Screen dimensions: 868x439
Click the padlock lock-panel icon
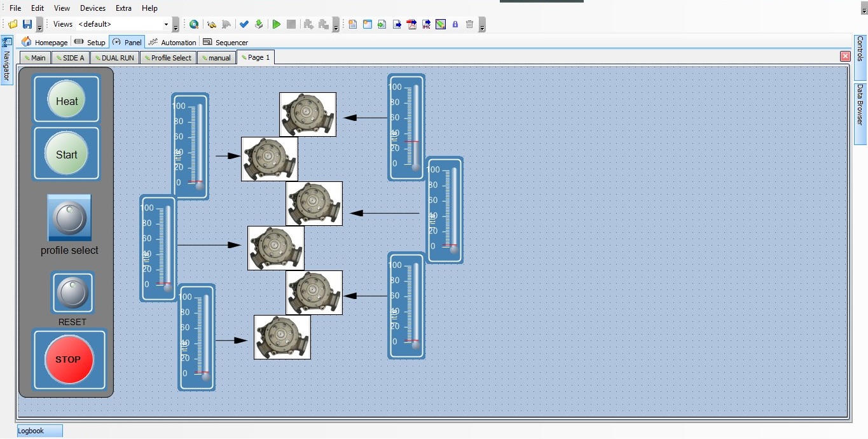coord(455,24)
